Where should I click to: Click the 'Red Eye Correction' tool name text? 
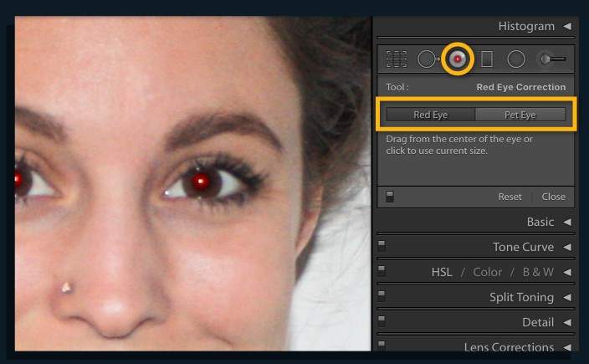(521, 87)
